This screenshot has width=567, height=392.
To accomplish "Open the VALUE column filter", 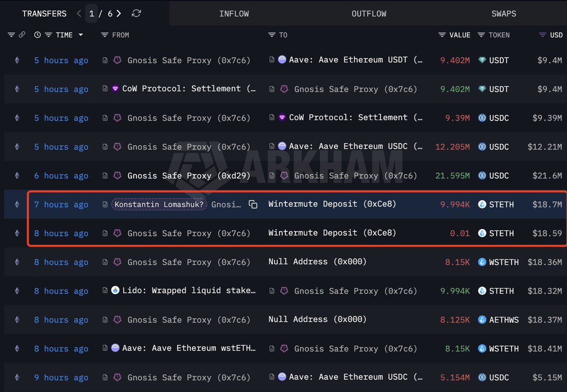I will click(442, 35).
